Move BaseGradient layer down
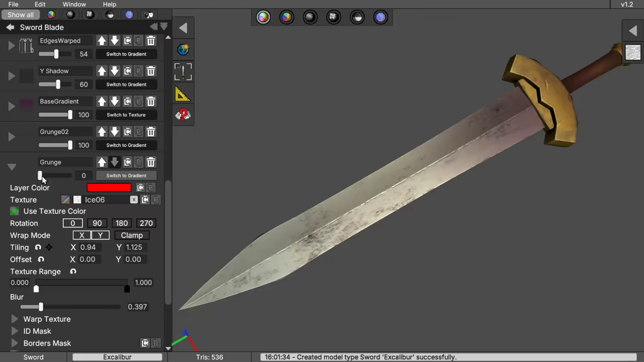The width and height of the screenshot is (644, 362). (x=114, y=101)
